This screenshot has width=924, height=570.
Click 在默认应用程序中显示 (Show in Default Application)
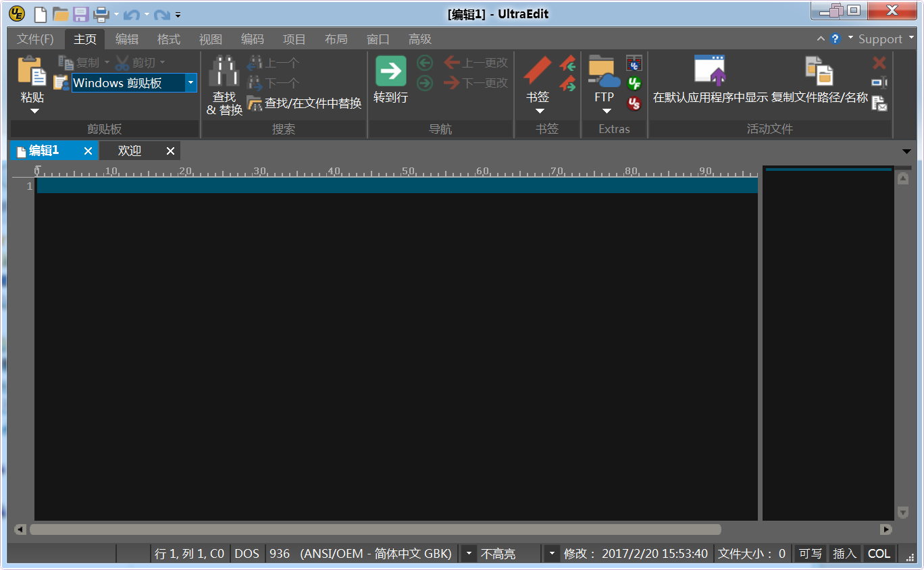[710, 80]
